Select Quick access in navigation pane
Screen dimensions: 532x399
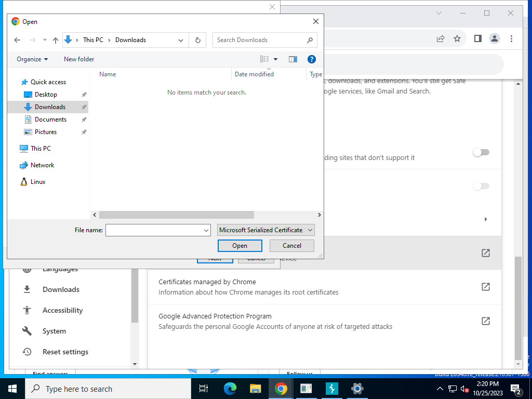[48, 82]
